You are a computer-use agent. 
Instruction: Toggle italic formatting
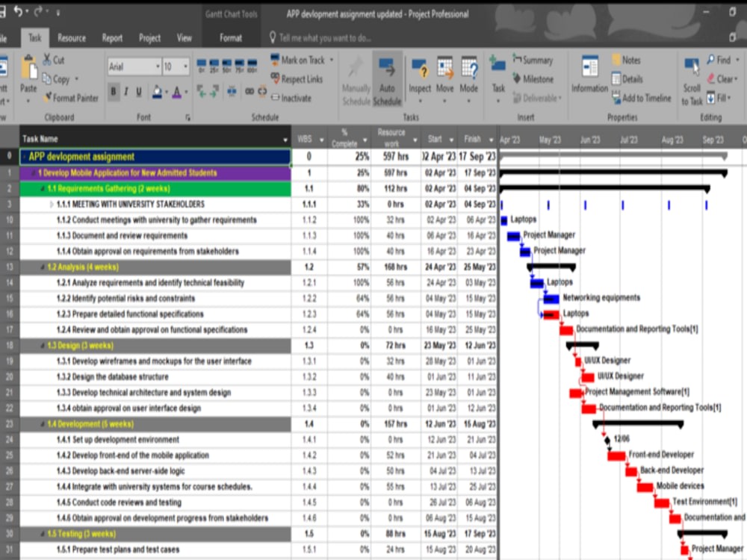pos(125,92)
